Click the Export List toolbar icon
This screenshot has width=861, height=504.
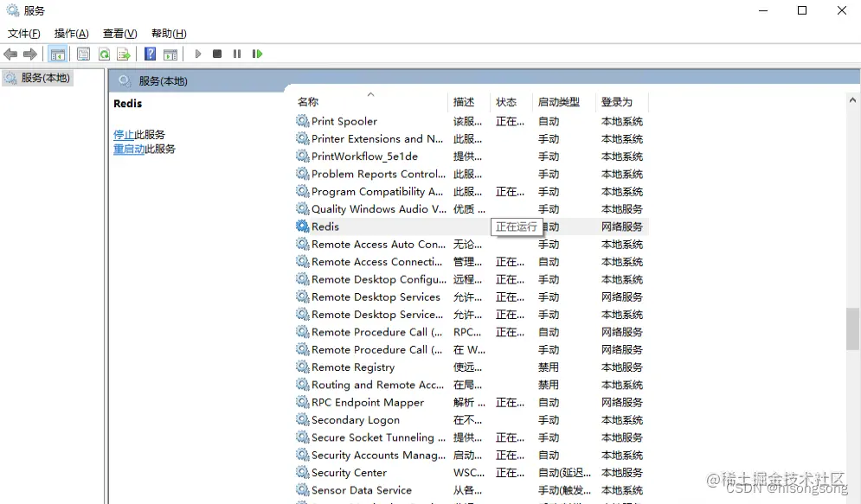pyautogui.click(x=124, y=54)
